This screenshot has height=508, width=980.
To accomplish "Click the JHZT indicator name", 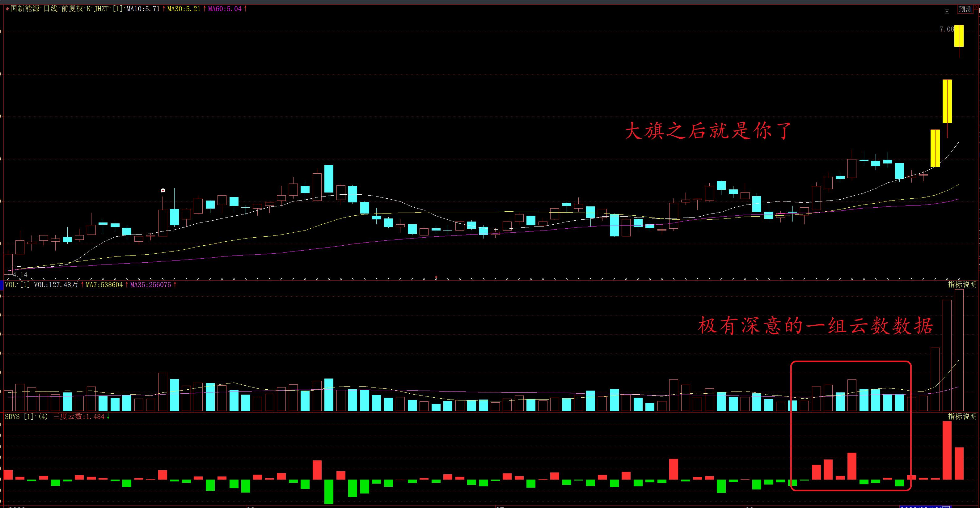I will [101, 9].
